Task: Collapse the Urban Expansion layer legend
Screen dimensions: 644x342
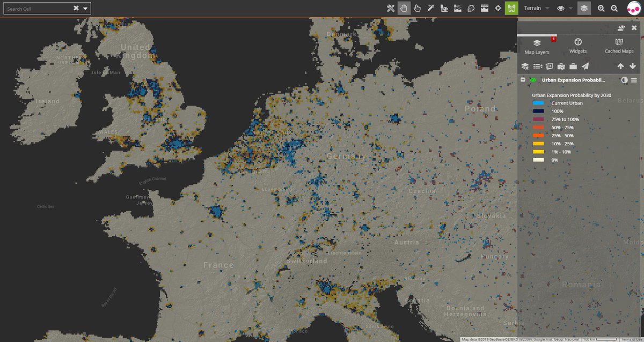Action: coord(523,80)
